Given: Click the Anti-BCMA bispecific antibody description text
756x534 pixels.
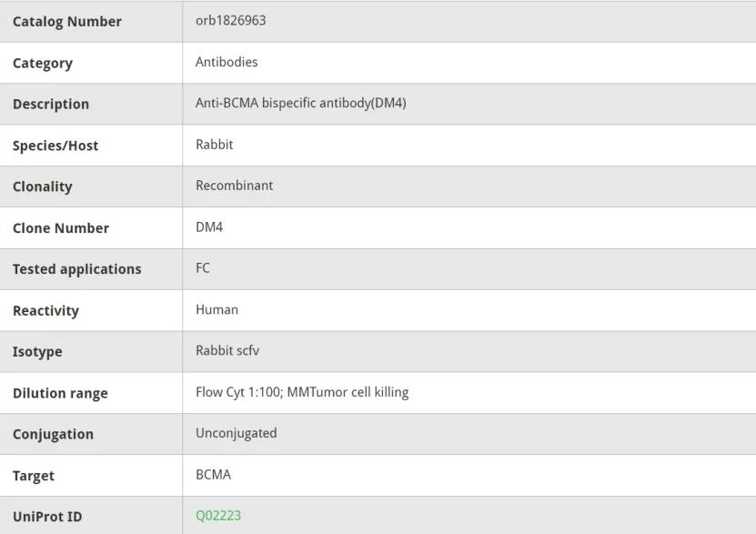Looking at the screenshot, I should [x=300, y=103].
